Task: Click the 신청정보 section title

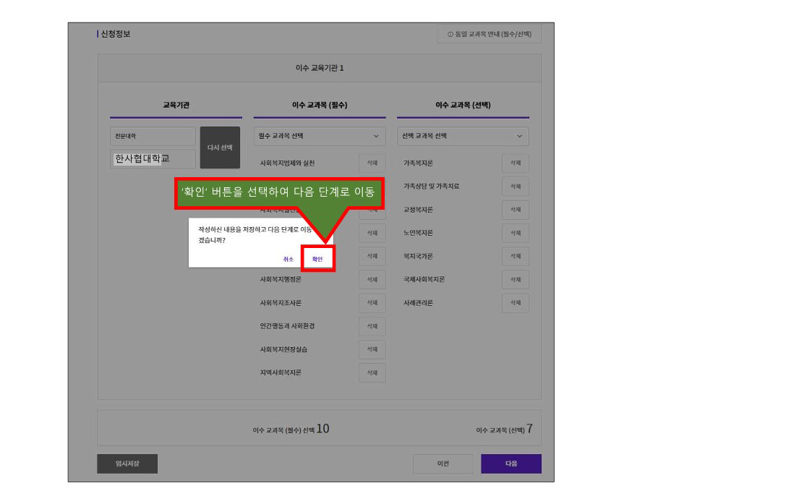Action: (x=116, y=34)
